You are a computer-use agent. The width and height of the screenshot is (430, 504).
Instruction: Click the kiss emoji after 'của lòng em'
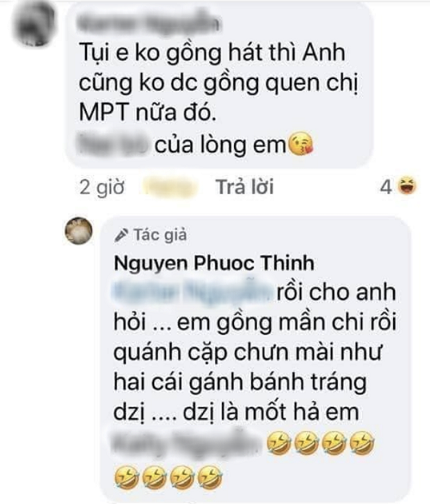coord(301,143)
